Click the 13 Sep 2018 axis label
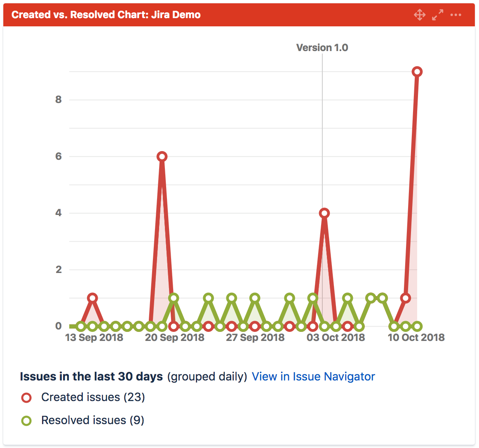 pyautogui.click(x=94, y=337)
